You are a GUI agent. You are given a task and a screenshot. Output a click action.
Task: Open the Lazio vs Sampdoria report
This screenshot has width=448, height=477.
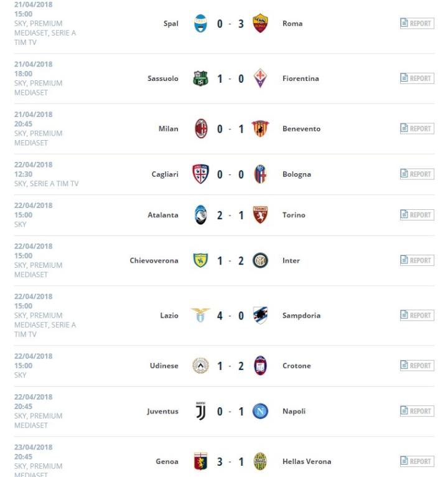(416, 316)
